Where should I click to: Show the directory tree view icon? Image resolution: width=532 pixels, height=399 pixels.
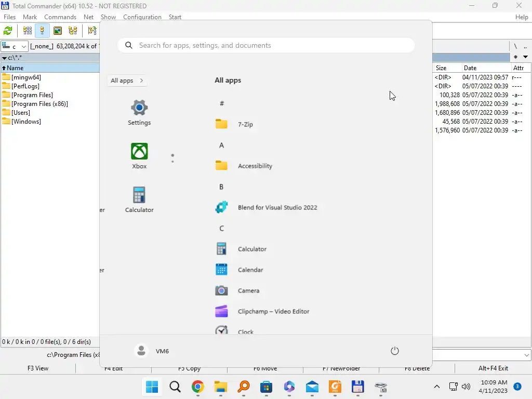click(73, 31)
